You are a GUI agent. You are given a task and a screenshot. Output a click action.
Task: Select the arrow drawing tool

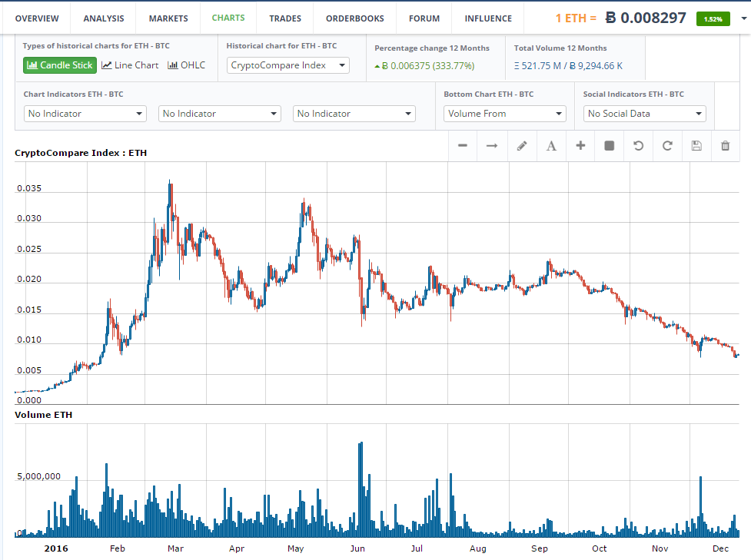click(492, 146)
